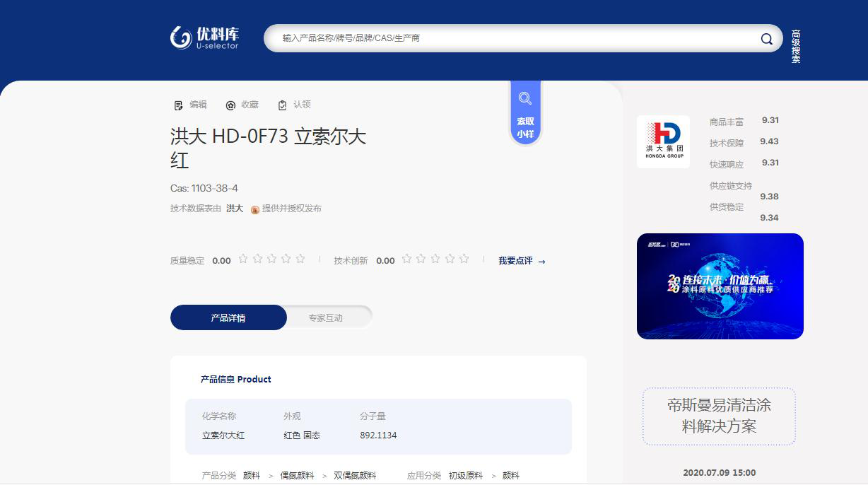
Task: Click the 商品丰富 rating label
Action: pos(727,122)
